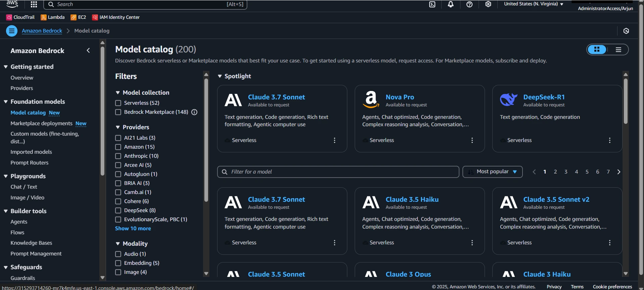This screenshot has width=644, height=290.
Task: Collapse Getting started nav section
Action: pyautogui.click(x=6, y=67)
